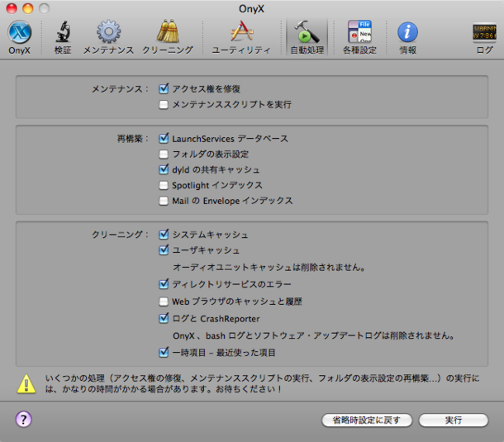This screenshot has width=504, height=442.
Task: Select the 自動処理 hammer toolbar icon
Action: coord(307,37)
